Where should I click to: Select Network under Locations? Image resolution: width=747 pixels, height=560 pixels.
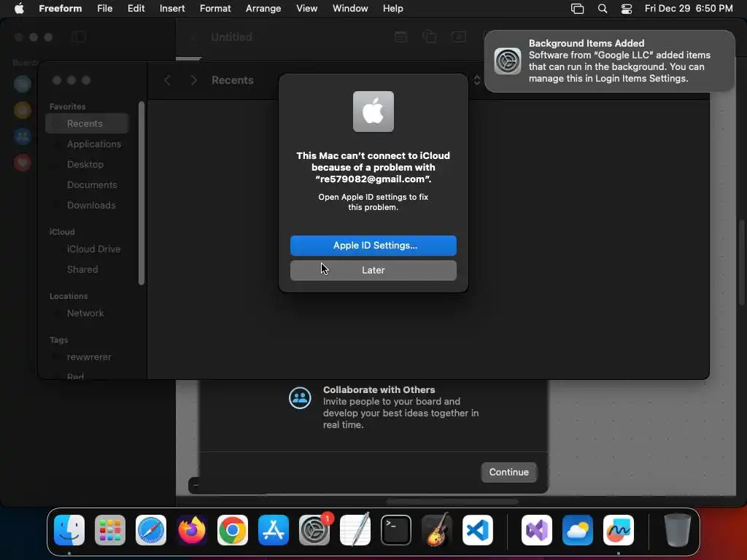(x=88, y=313)
